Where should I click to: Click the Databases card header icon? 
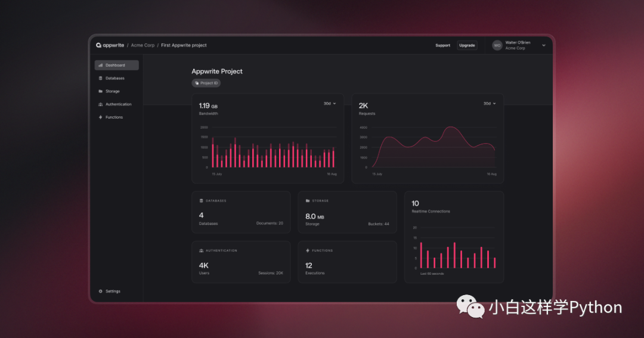(202, 201)
